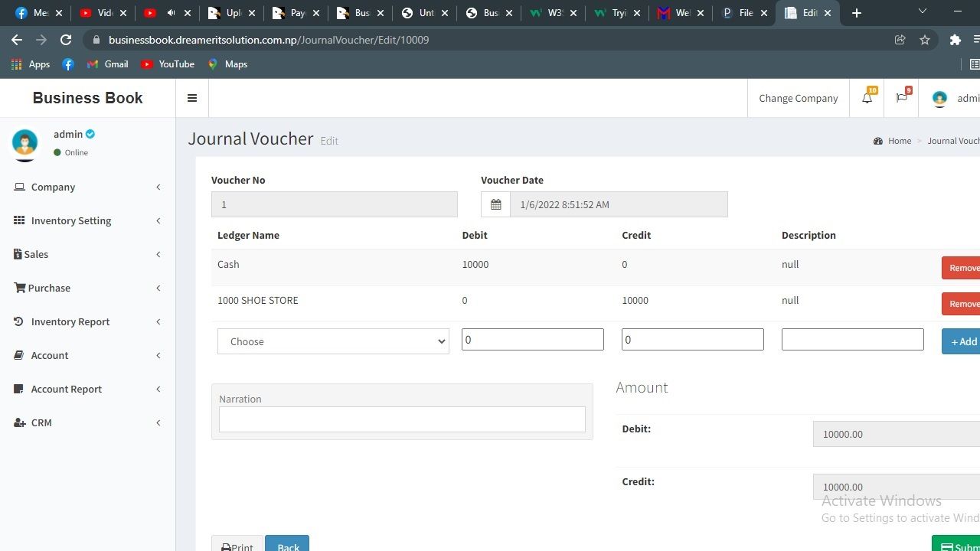The image size is (980, 551).
Task: Click the Back button
Action: pos(287,546)
